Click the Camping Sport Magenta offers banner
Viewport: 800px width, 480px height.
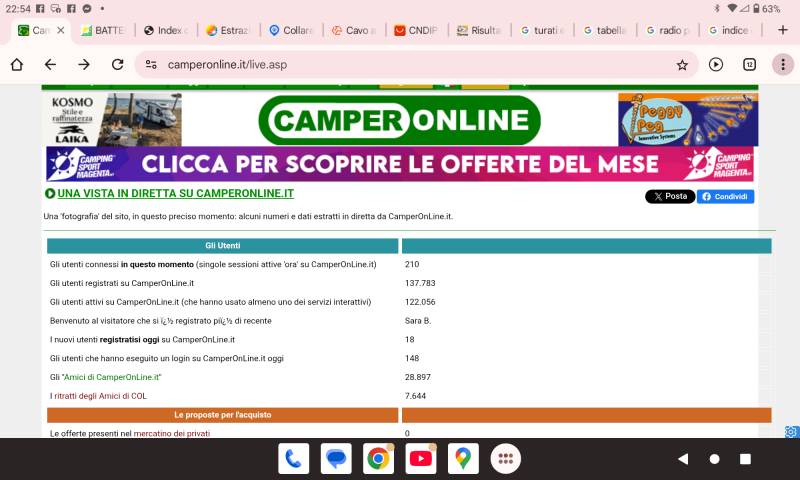pyautogui.click(x=399, y=164)
